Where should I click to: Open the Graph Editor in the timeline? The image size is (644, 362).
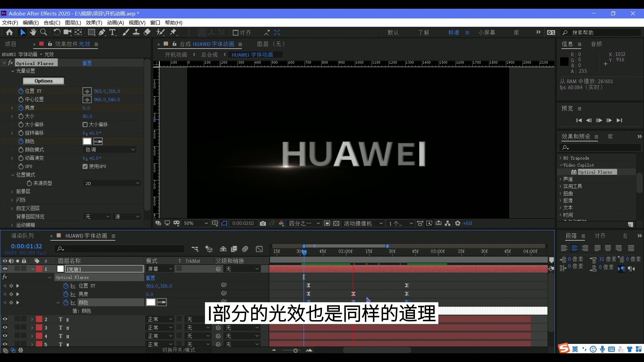pyautogui.click(x=259, y=249)
